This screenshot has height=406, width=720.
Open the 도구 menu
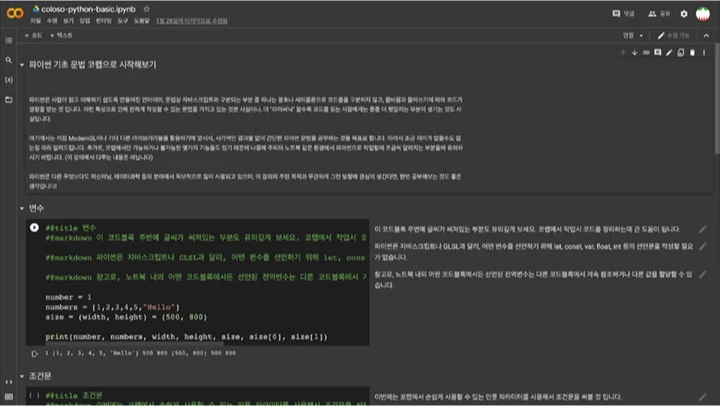pos(122,21)
